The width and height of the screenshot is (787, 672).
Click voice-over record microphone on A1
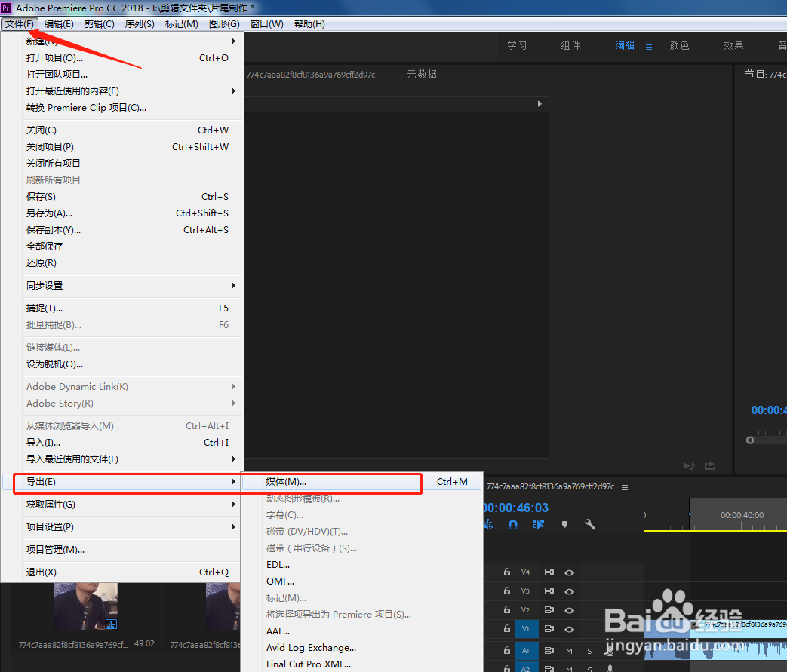click(x=610, y=651)
